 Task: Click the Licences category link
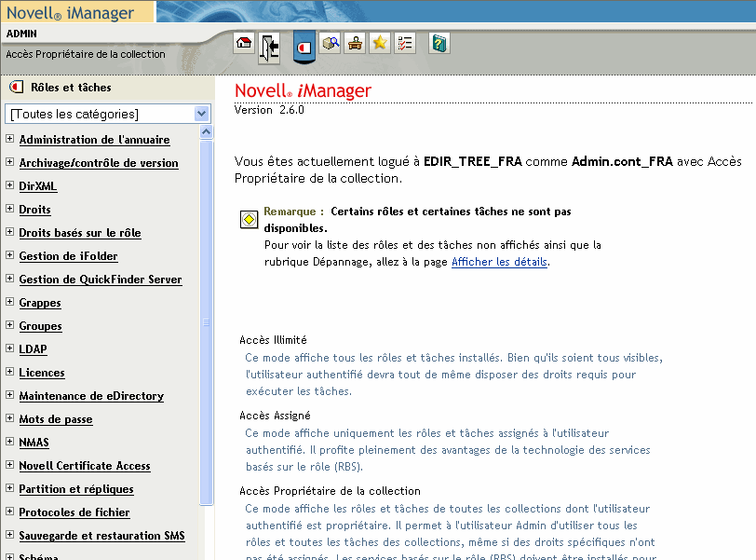click(42, 373)
